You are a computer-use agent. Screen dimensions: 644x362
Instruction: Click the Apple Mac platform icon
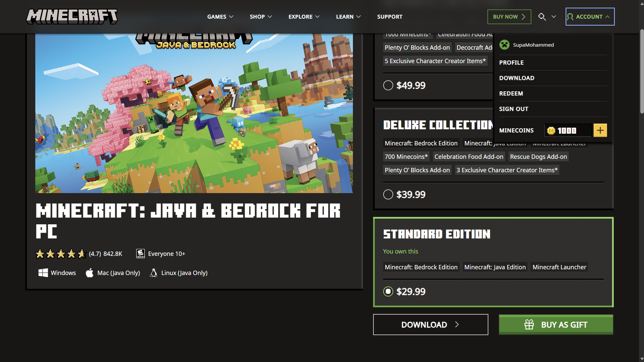pos(89,273)
